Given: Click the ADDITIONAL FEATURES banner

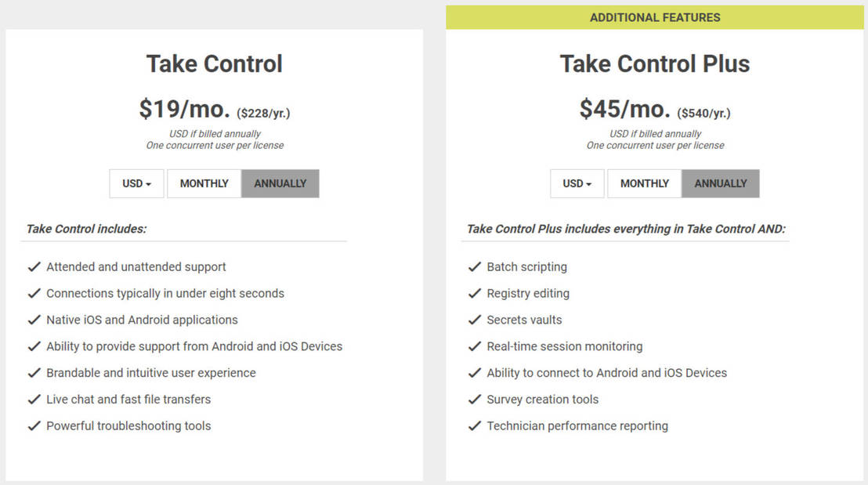Looking at the screenshot, I should click(656, 16).
